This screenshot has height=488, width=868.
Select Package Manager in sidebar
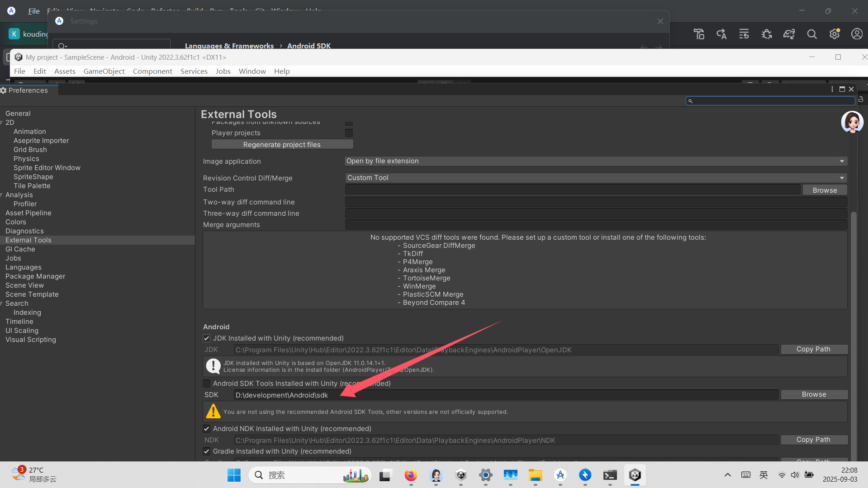click(x=35, y=276)
